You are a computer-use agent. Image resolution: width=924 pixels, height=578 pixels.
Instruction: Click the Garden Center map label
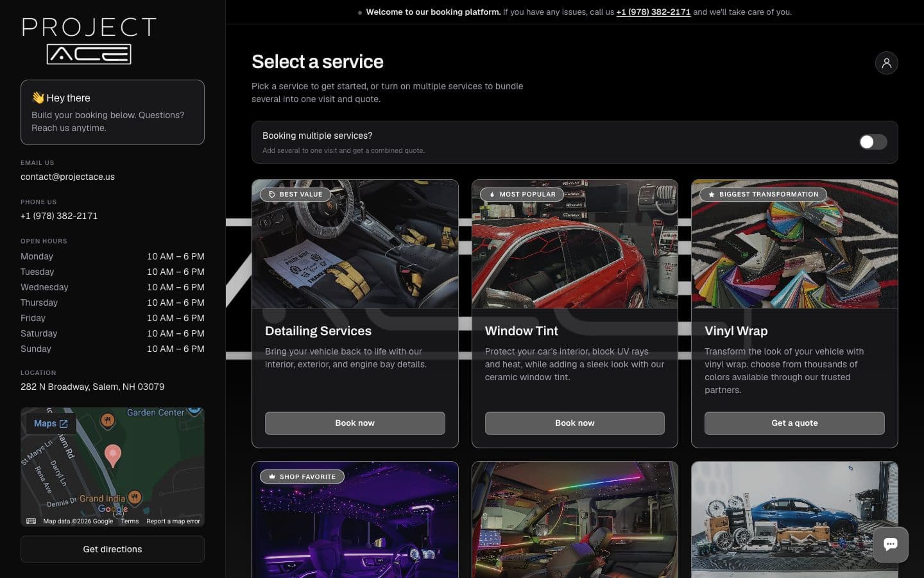tap(156, 412)
